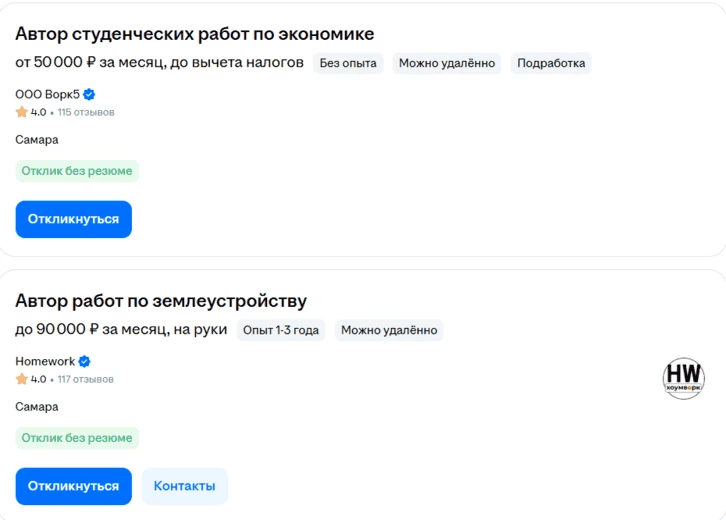
Task: Click Можно удалённо tag in Homework vacancy
Action: pyautogui.click(x=389, y=330)
